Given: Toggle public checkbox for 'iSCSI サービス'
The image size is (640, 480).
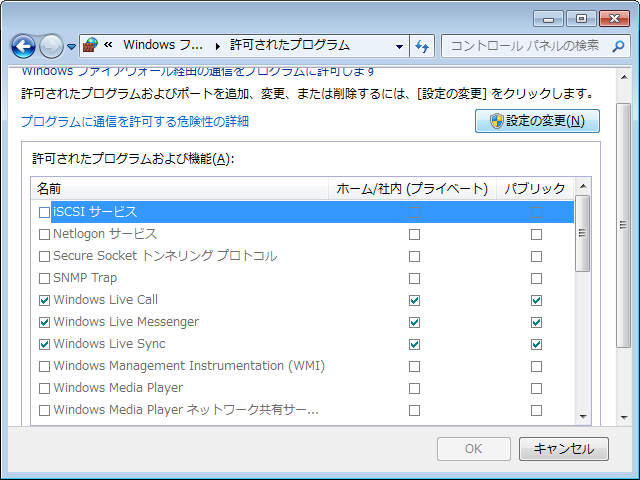Looking at the screenshot, I should pos(536,212).
